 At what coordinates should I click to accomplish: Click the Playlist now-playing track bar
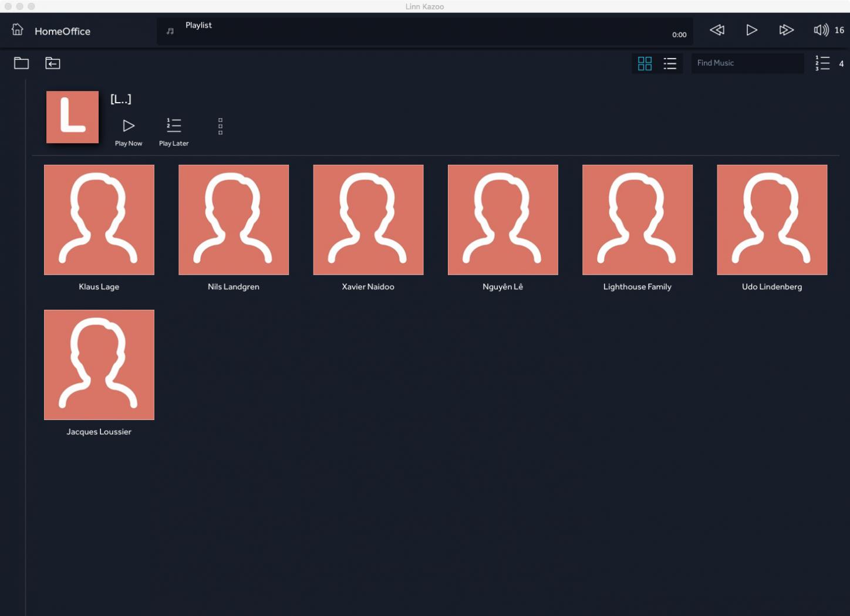pos(424,31)
